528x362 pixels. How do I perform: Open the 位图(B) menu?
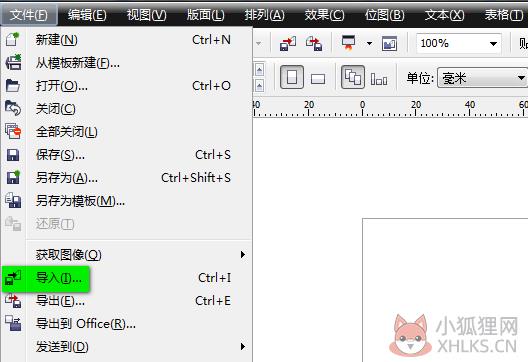point(385,15)
